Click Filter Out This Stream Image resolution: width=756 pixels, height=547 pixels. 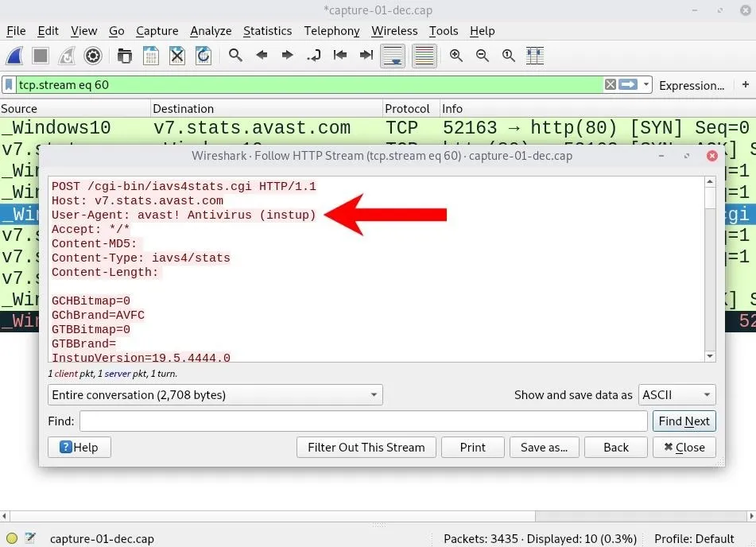pos(366,447)
